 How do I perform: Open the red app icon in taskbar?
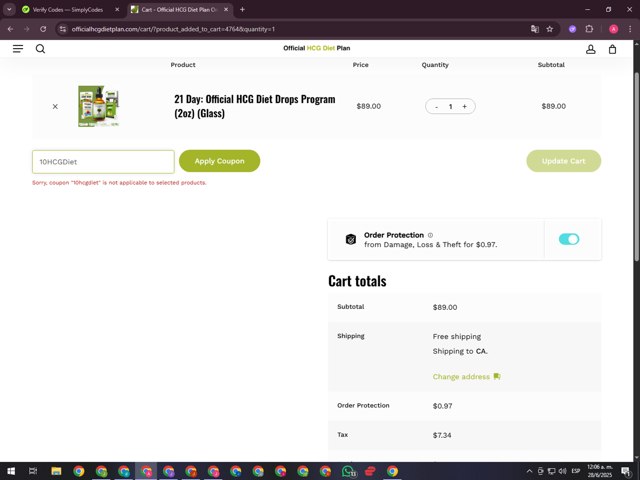pyautogui.click(x=370, y=471)
